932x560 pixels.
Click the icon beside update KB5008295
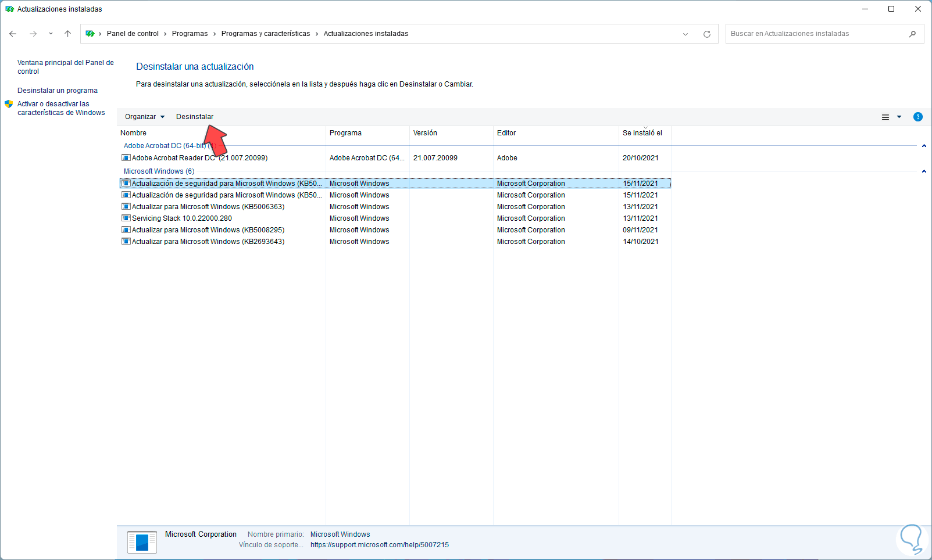[x=126, y=230]
